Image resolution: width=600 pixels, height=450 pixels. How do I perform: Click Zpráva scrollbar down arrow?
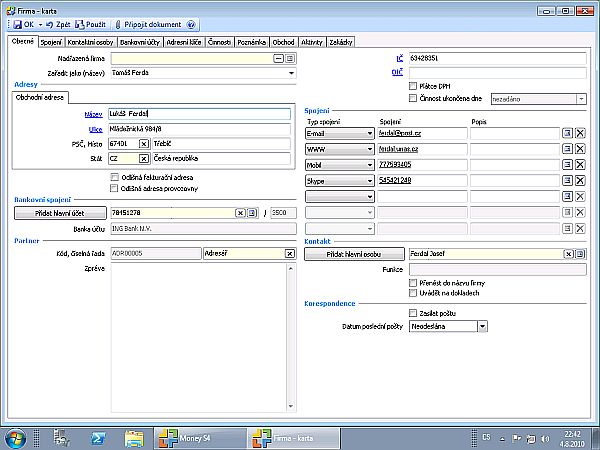291,406
